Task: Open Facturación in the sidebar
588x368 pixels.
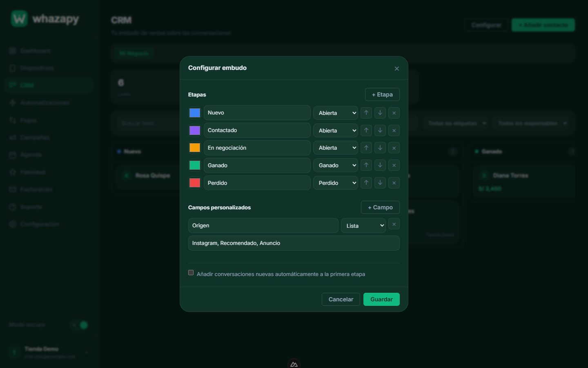Action: click(x=49, y=189)
